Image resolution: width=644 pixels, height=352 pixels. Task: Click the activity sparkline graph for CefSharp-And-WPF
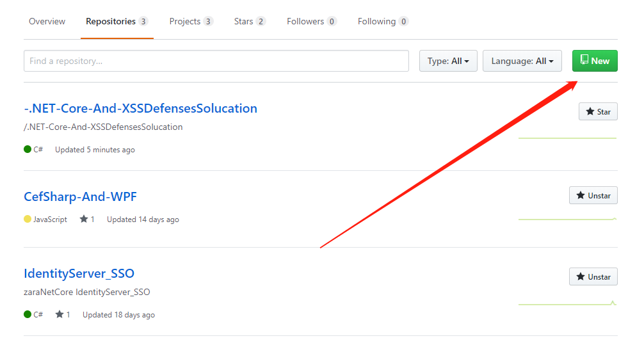[567, 219]
